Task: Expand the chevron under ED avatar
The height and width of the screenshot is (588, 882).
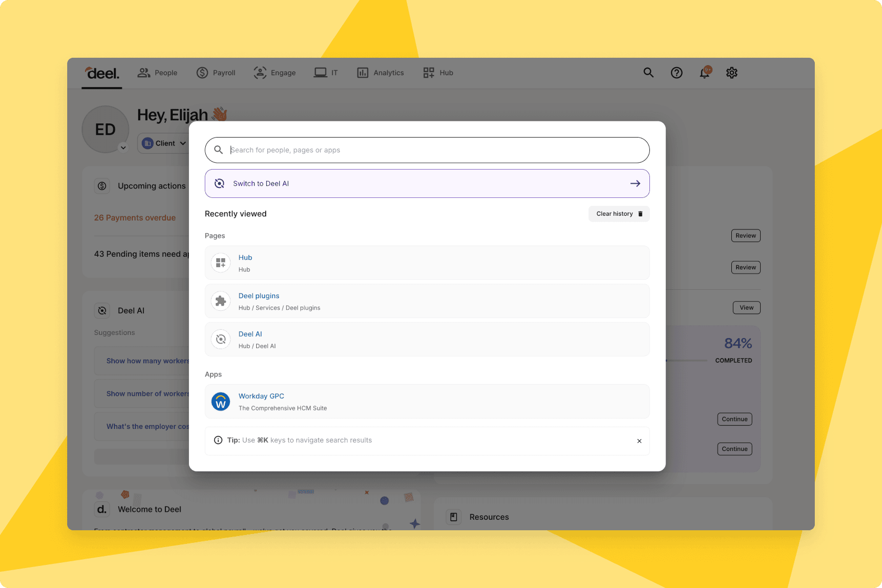Action: [x=123, y=148]
